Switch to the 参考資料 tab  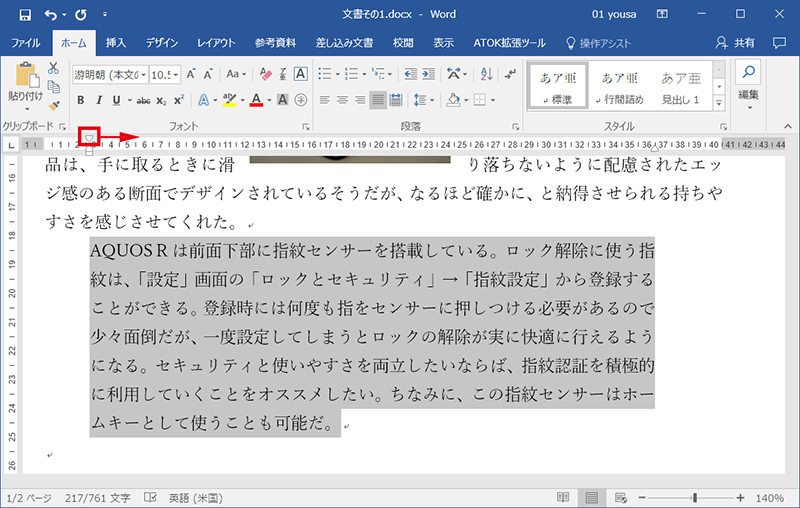[276, 43]
